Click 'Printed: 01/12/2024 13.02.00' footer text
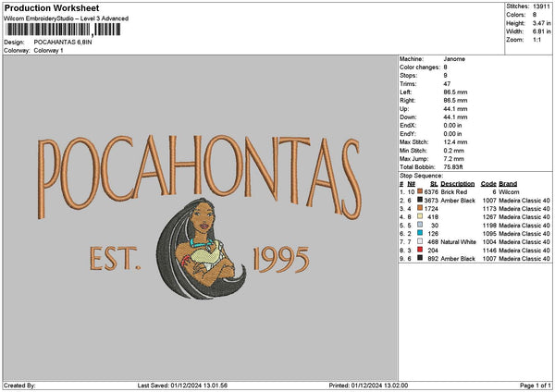555x392 pixels. pyautogui.click(x=368, y=386)
